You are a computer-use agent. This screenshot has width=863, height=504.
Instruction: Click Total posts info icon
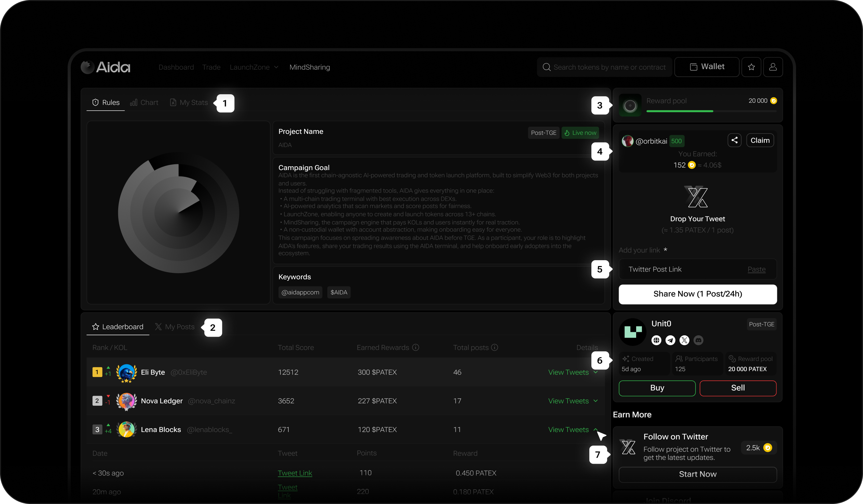pyautogui.click(x=494, y=348)
